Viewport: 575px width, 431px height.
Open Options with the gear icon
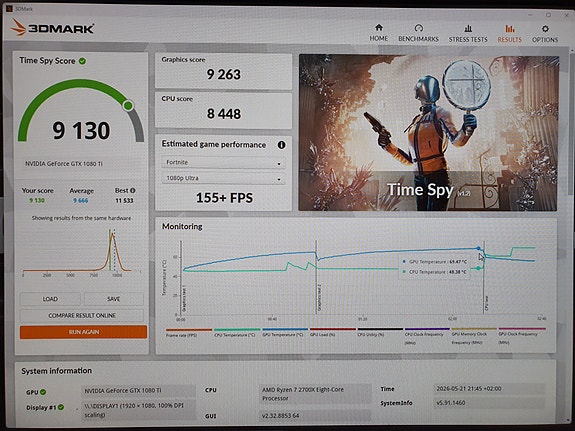pos(545,29)
